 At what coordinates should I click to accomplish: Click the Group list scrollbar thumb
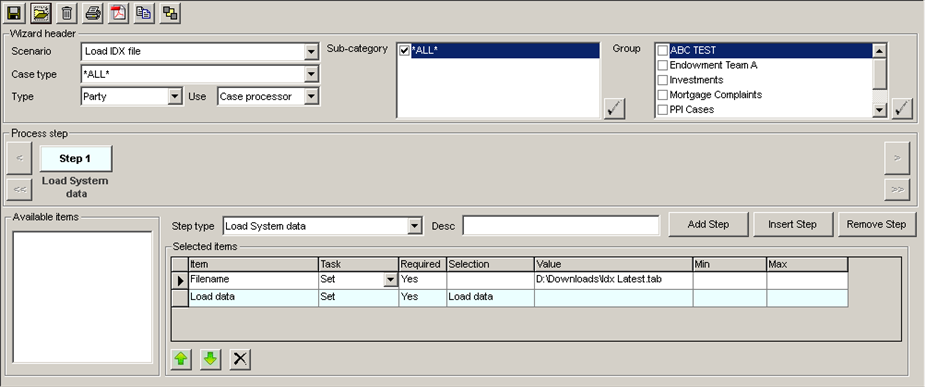pyautogui.click(x=880, y=74)
